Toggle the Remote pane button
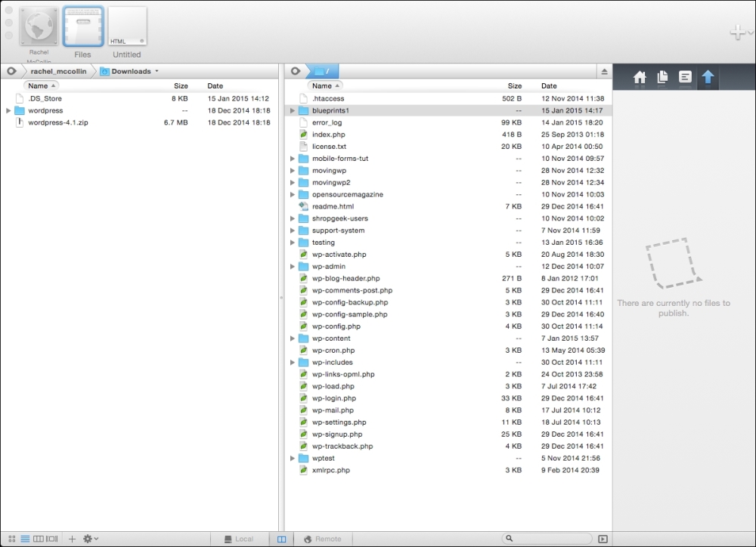 tap(323, 539)
